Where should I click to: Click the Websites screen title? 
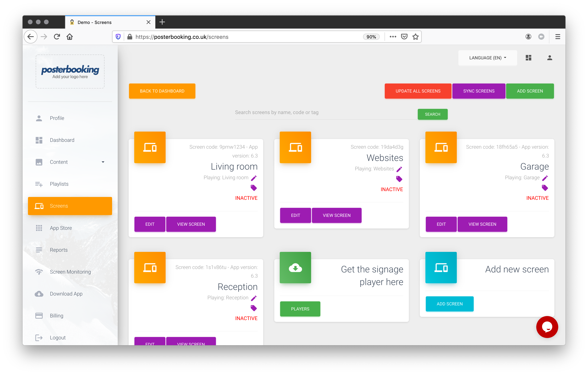[385, 158]
